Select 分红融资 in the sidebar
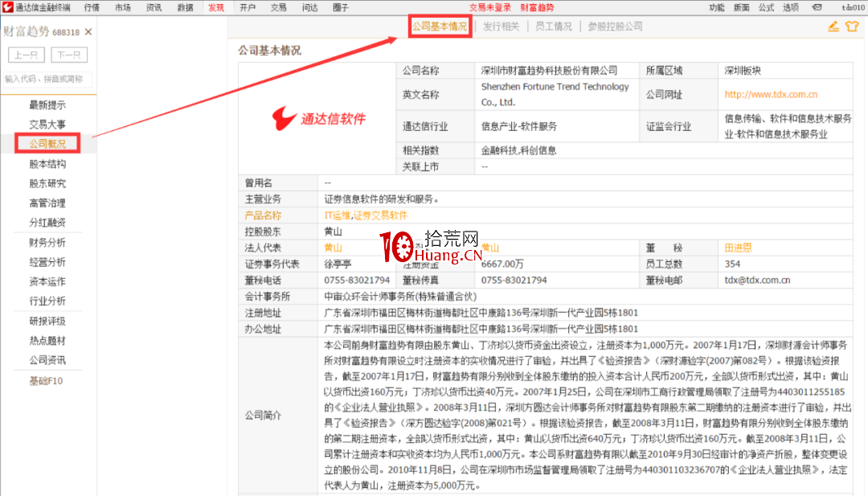 pos(47,223)
